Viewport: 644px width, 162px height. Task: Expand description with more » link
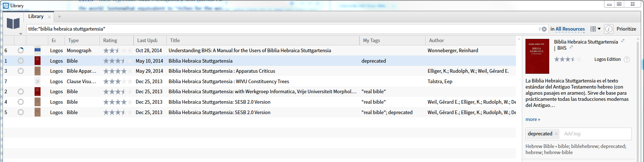coord(533,119)
